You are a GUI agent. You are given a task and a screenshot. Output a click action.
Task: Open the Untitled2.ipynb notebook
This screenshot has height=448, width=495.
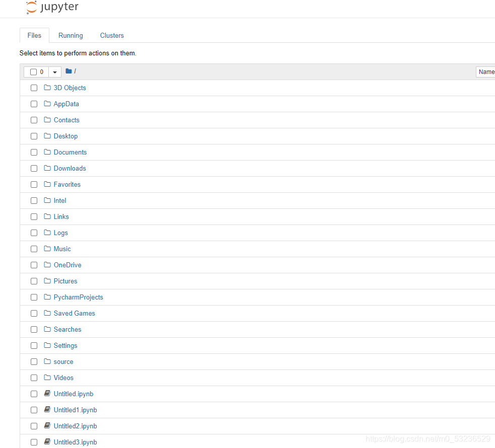[x=76, y=426]
